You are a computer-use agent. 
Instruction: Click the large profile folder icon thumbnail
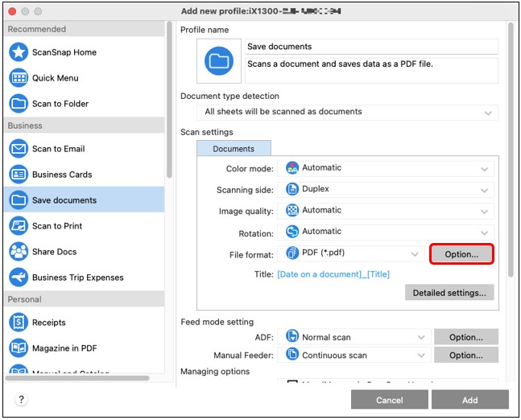(x=219, y=61)
